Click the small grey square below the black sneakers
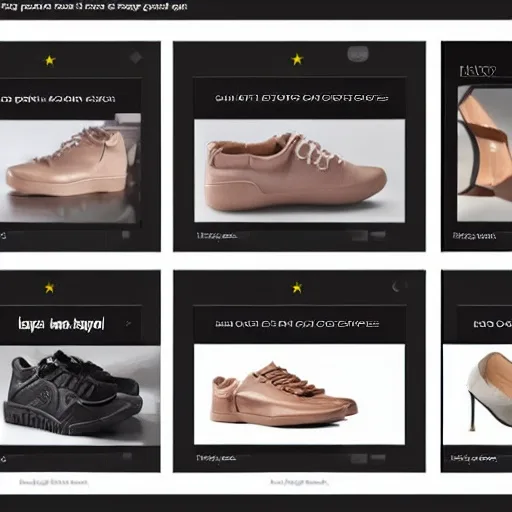This screenshot has height=512, width=512. coord(127,456)
